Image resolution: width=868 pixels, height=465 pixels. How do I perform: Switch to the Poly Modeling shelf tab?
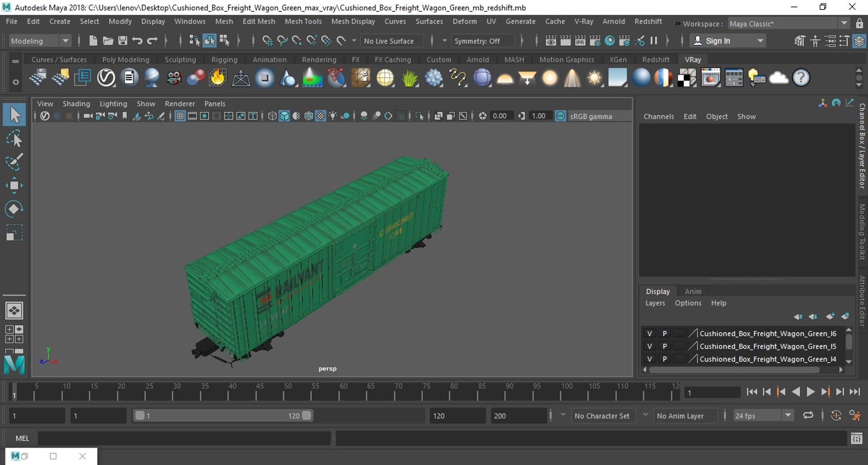[126, 60]
